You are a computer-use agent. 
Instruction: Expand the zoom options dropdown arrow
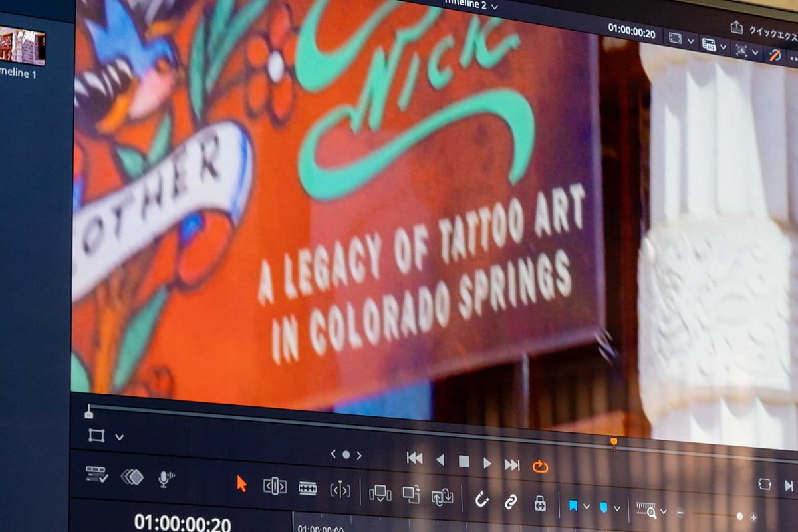click(x=663, y=511)
